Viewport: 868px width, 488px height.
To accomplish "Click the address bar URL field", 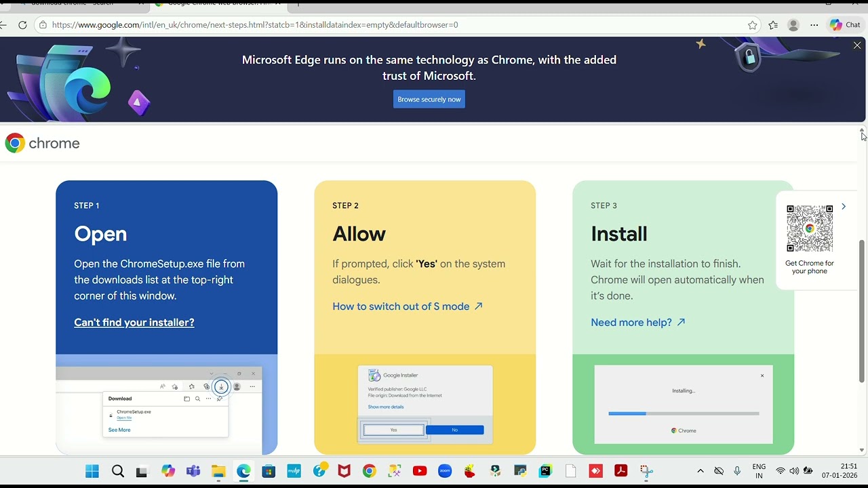I will (x=397, y=25).
